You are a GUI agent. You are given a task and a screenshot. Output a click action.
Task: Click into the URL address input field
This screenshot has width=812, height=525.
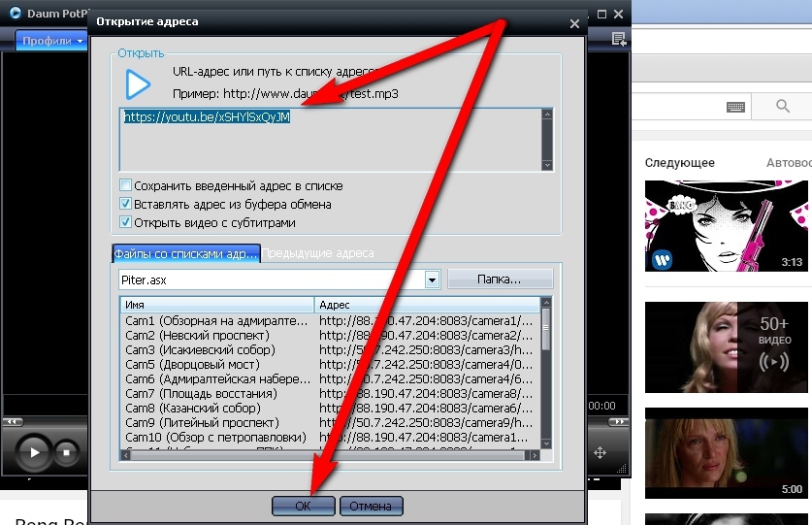tap(332, 140)
